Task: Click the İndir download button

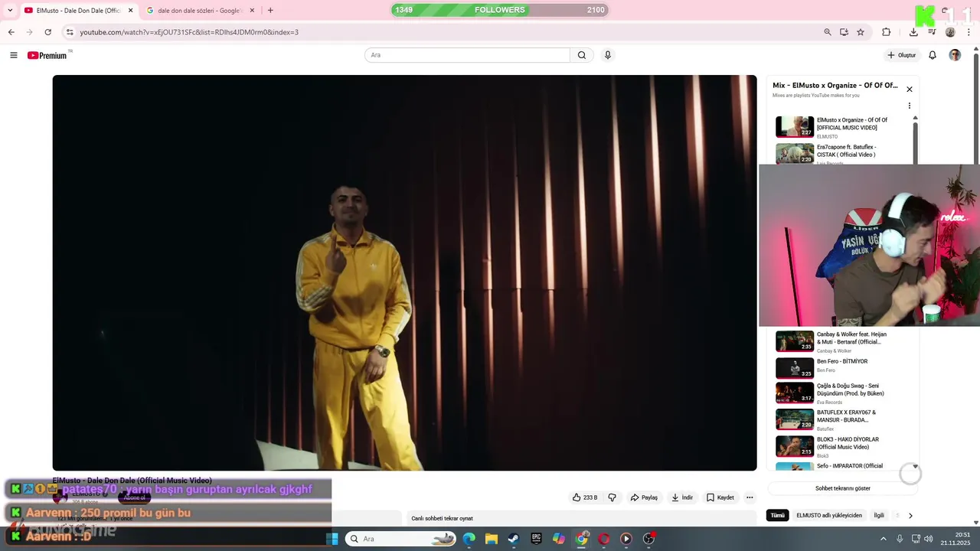Action: pyautogui.click(x=682, y=497)
